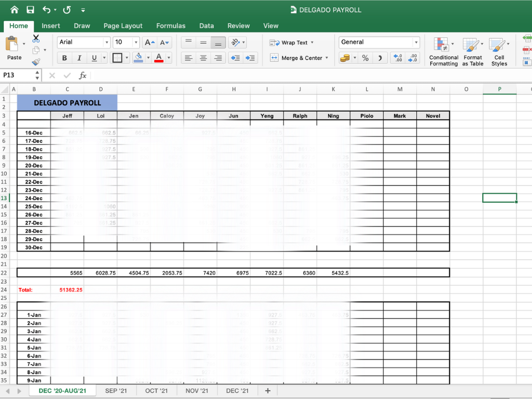Screen dimensions: 532x399
Task: Apply the Percent Style format
Action: 365,58
